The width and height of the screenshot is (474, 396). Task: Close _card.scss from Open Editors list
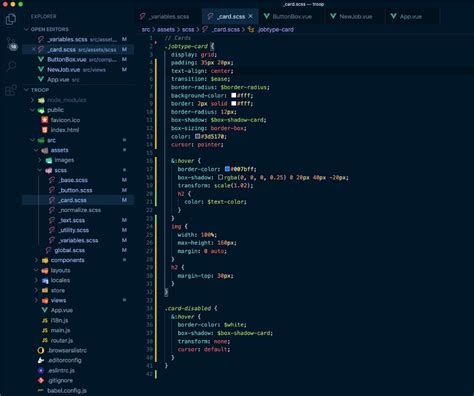coord(33,49)
